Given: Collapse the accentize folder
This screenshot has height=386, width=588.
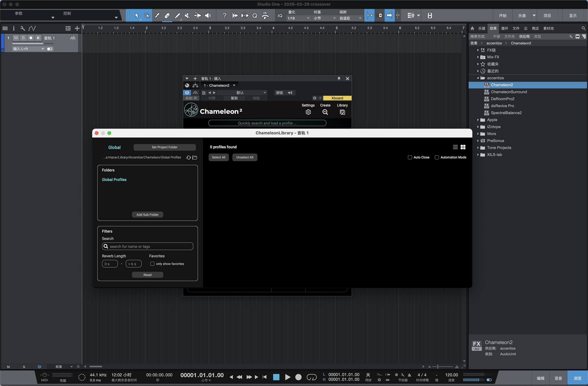Looking at the screenshot, I should click(478, 78).
